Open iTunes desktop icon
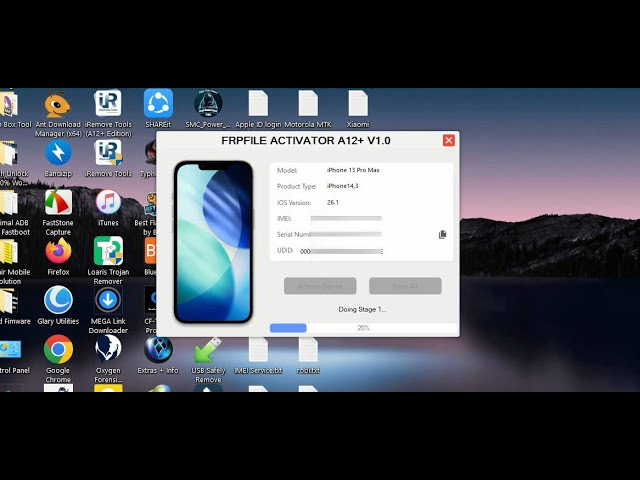Image resolution: width=640 pixels, height=480 pixels. tap(108, 202)
